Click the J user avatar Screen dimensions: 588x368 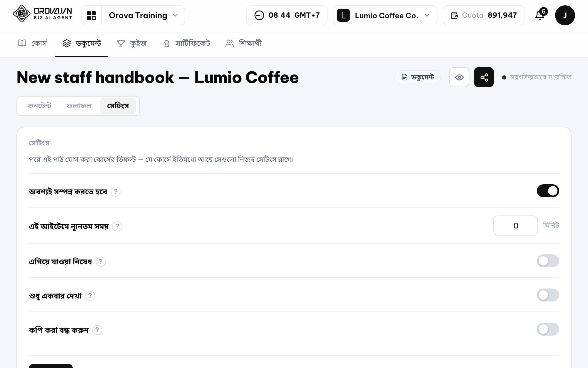[x=565, y=15]
